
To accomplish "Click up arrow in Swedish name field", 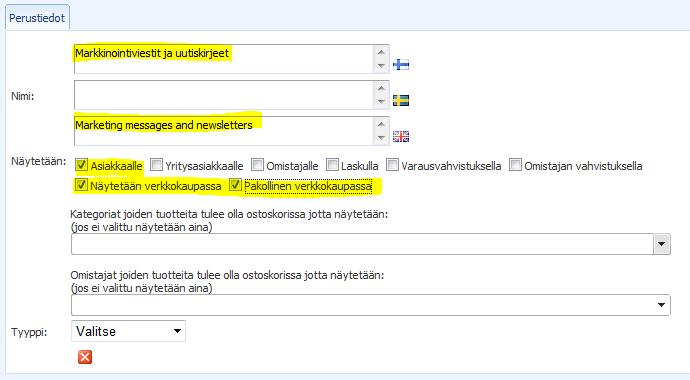I will tap(381, 88).
